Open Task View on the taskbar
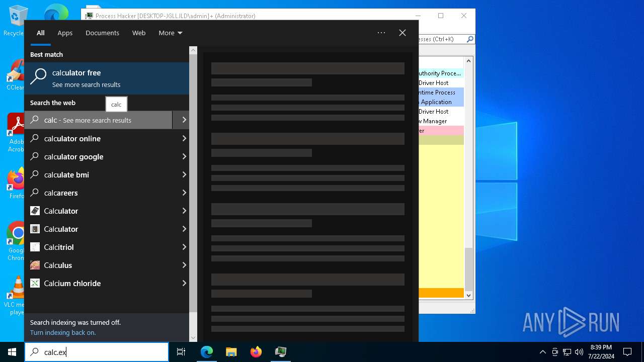Screen dimensions: 644x362 tap(181, 352)
